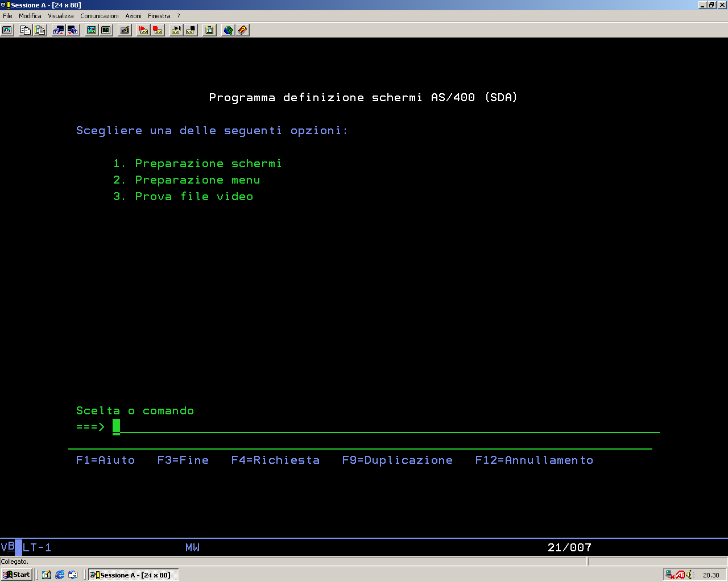Click the help index book icon
Screen dimensions: 728x582
coord(243,30)
